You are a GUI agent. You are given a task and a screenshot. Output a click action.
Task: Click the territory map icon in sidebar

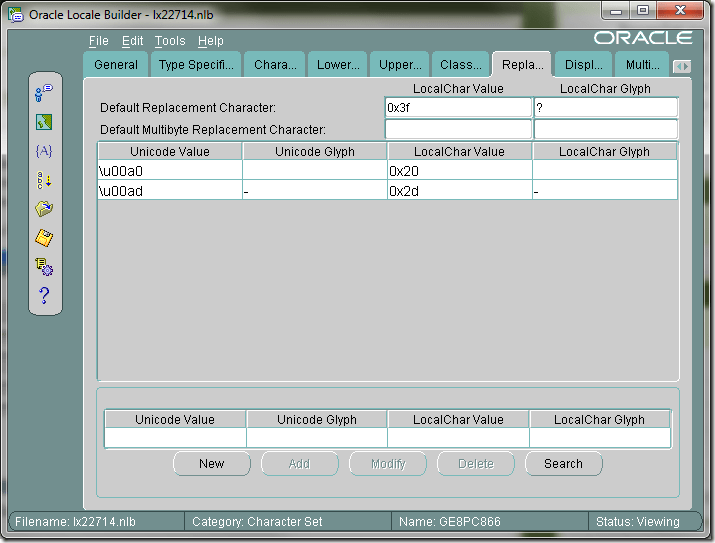(44, 122)
